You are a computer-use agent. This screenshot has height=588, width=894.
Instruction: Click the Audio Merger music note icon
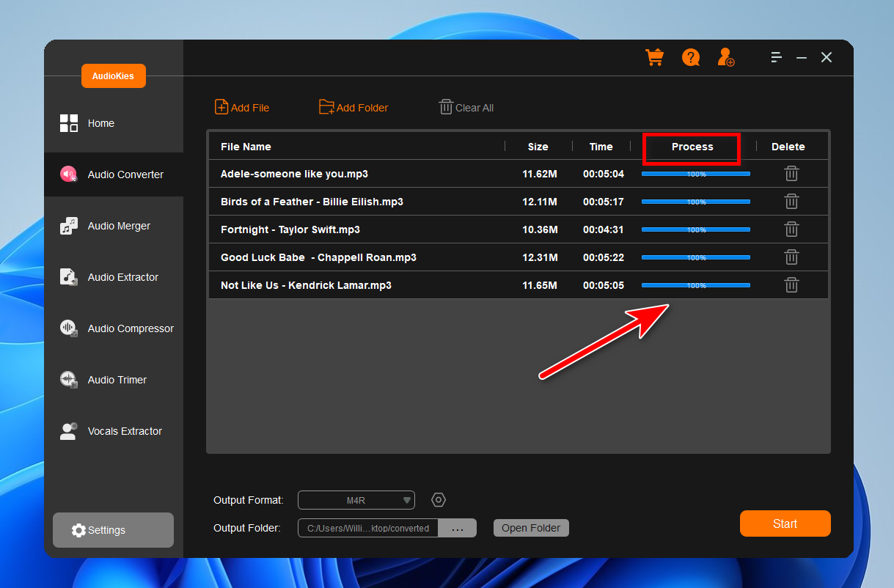click(x=69, y=226)
